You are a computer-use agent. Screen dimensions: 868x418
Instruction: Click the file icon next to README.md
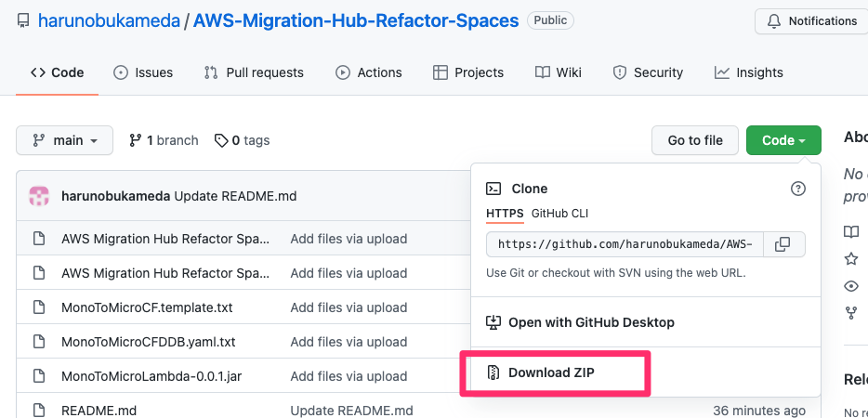click(x=39, y=411)
